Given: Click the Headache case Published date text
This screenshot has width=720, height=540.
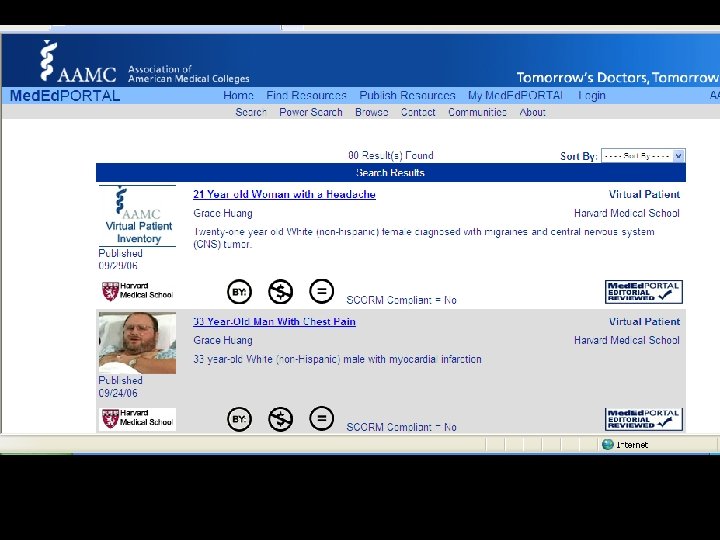Looking at the screenshot, I should click(x=120, y=259).
